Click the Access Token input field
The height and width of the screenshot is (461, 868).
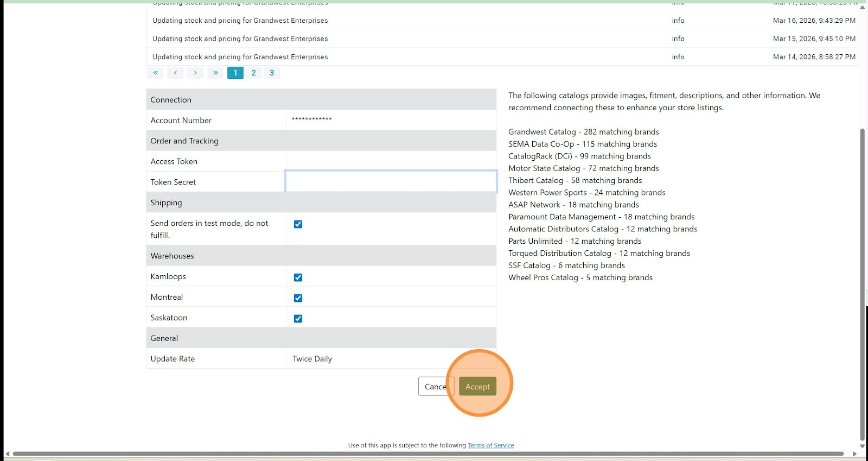[391, 161]
